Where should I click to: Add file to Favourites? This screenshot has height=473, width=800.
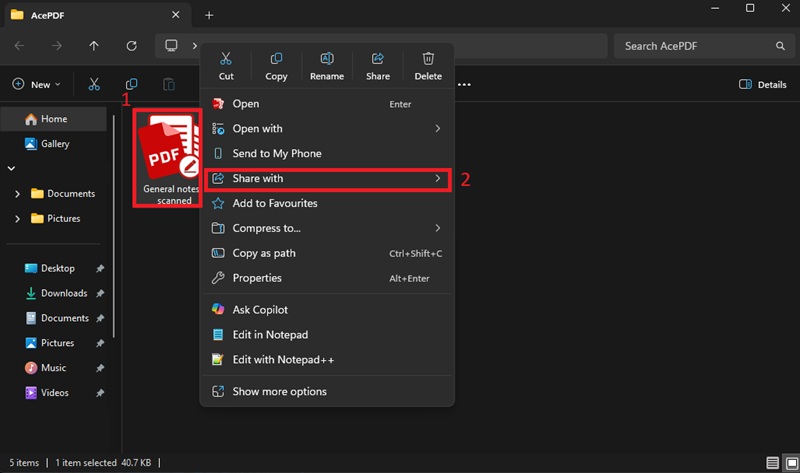[327, 203]
